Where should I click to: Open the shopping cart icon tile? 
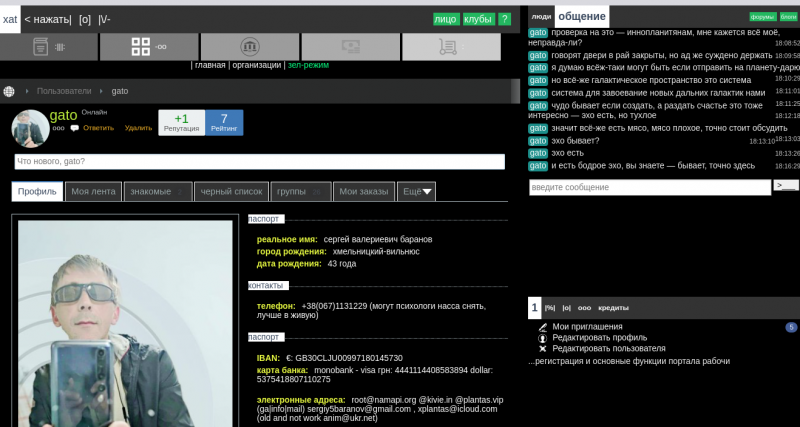(450, 47)
